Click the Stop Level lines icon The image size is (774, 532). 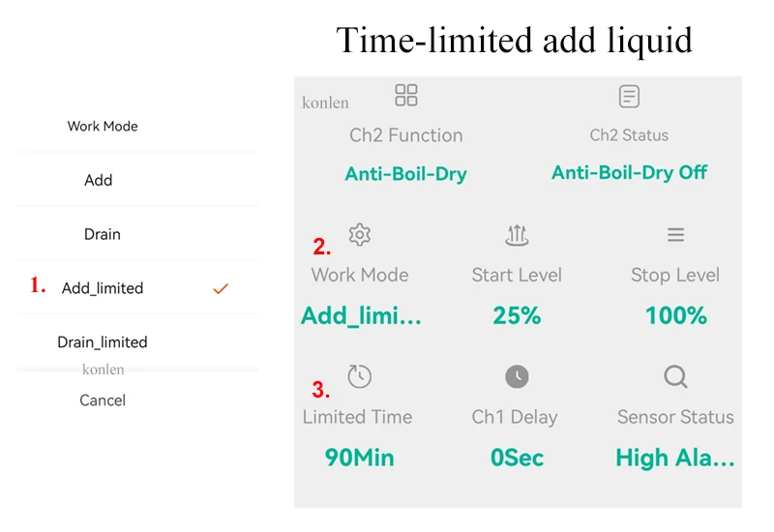coord(675,234)
